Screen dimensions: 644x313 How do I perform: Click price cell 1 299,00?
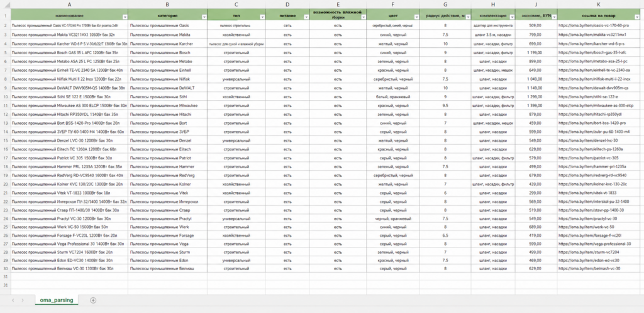536,96
